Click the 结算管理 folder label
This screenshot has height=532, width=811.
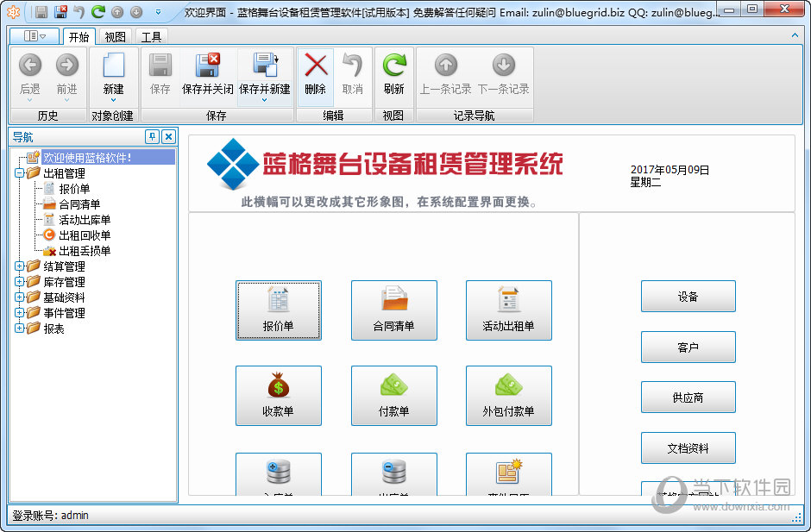tap(64, 266)
